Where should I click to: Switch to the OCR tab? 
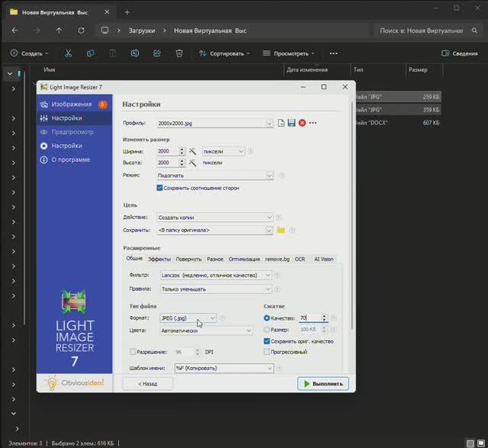click(300, 259)
